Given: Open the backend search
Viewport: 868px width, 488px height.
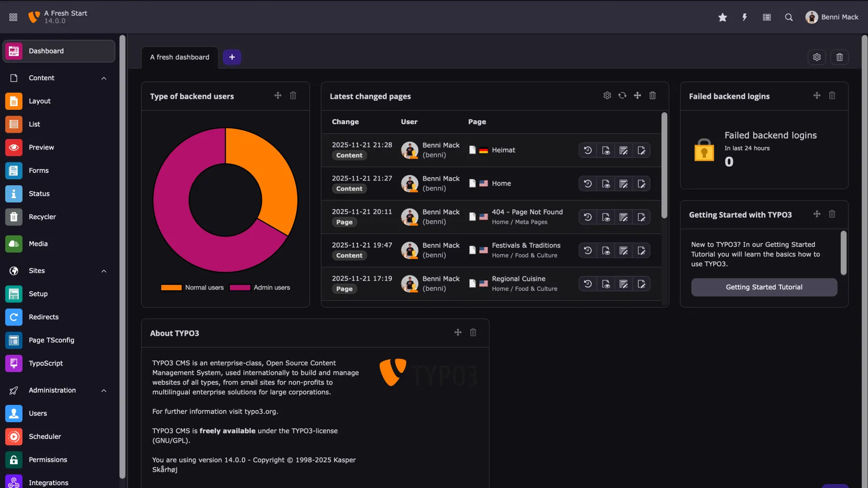Looking at the screenshot, I should [x=789, y=17].
